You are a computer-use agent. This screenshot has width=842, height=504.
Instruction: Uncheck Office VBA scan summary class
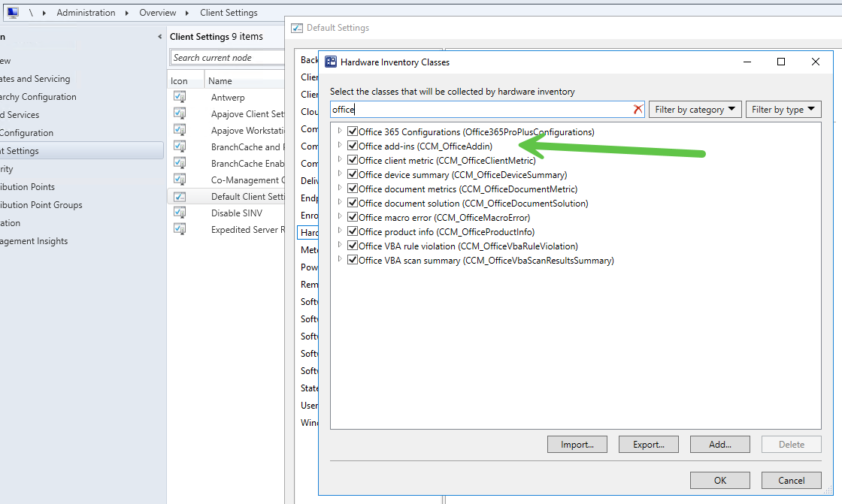click(353, 260)
